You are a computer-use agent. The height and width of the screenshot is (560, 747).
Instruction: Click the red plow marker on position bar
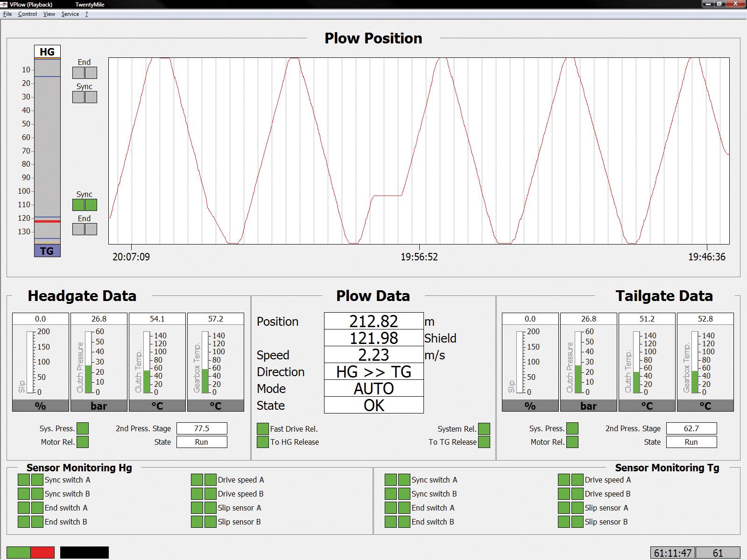click(x=47, y=221)
